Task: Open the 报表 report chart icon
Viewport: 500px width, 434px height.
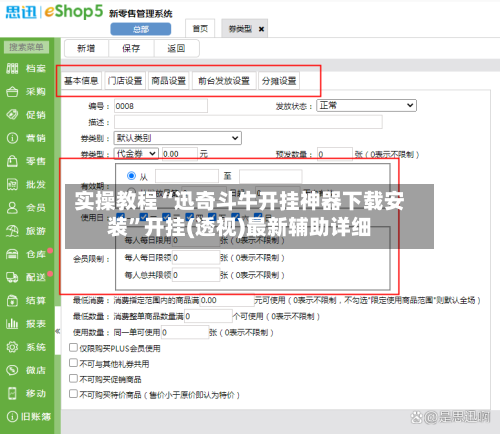Action: pyautogui.click(x=12, y=324)
